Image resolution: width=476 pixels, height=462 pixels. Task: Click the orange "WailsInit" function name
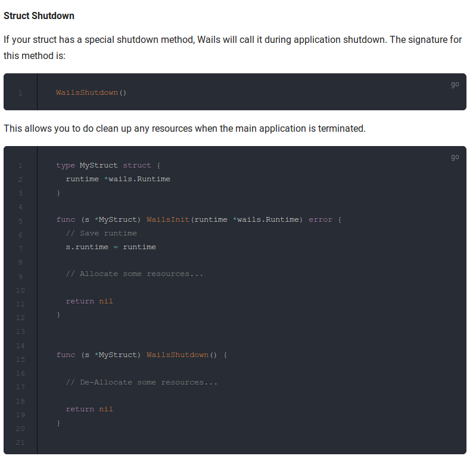click(x=168, y=219)
